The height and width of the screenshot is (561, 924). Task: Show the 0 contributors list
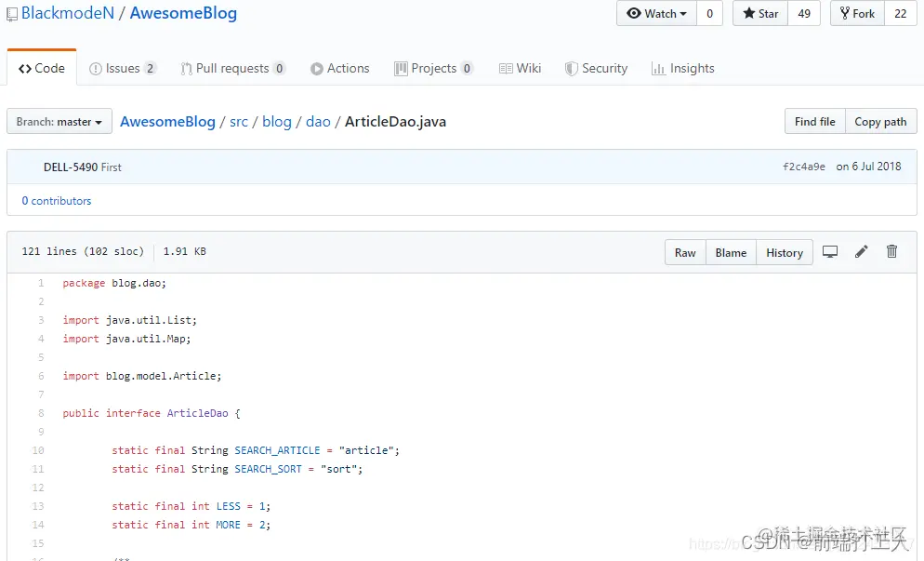pyautogui.click(x=57, y=201)
